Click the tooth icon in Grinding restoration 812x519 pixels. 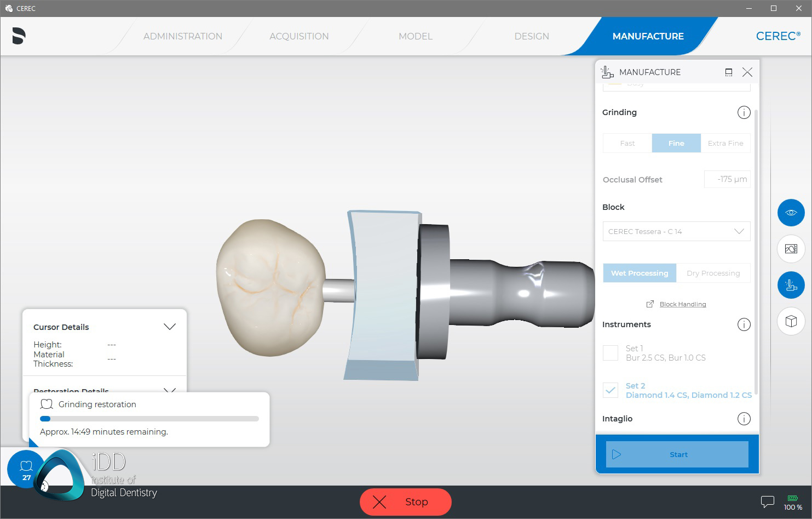click(x=47, y=404)
